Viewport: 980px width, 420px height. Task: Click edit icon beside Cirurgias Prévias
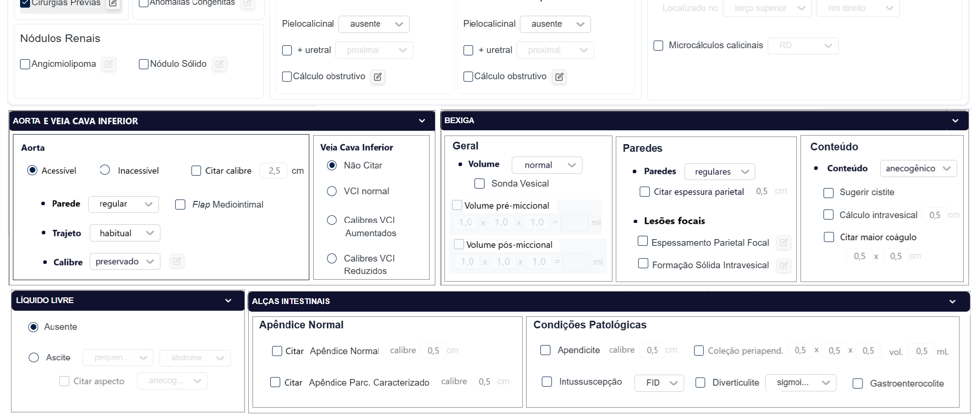coord(113,3)
